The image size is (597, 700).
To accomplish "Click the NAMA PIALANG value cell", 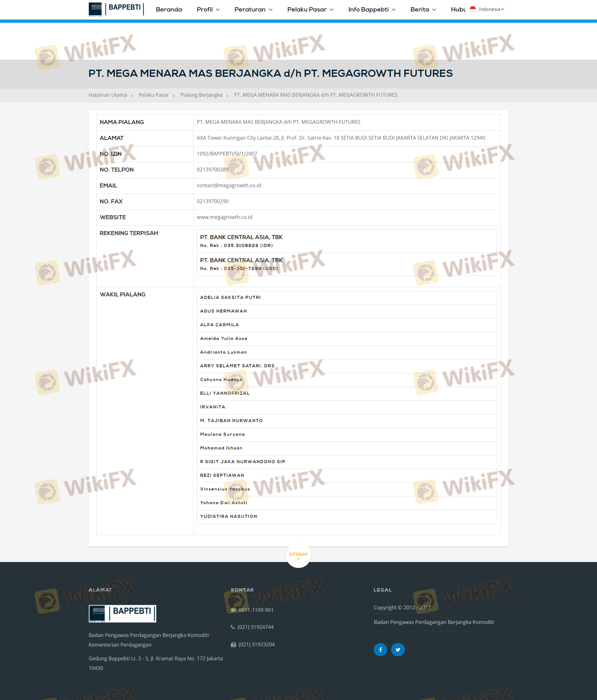I will [x=347, y=122].
